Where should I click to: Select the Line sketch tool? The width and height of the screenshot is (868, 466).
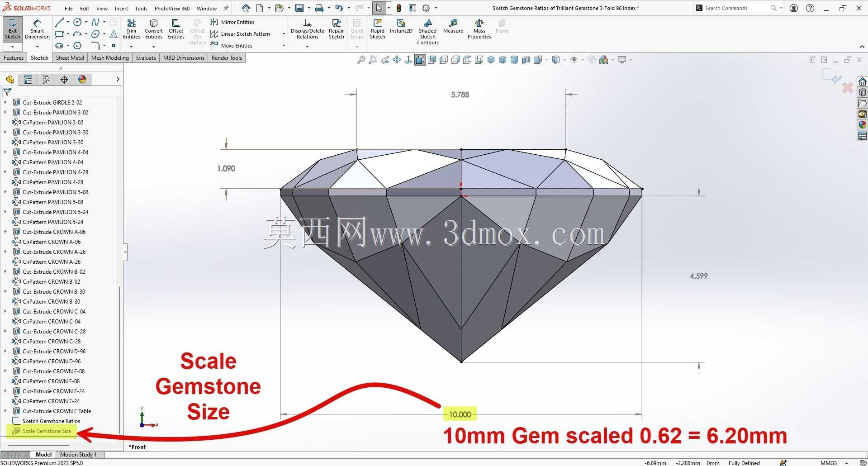(59, 22)
